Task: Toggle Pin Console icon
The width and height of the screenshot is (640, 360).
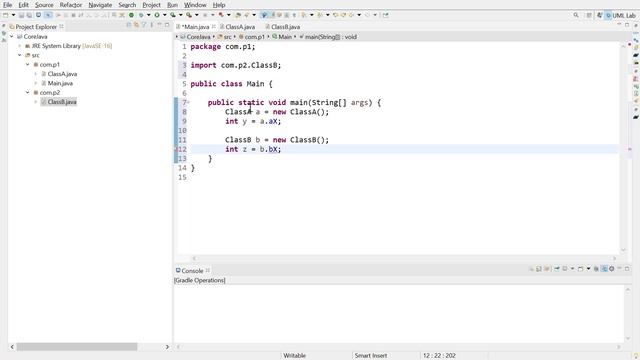Action: click(557, 269)
